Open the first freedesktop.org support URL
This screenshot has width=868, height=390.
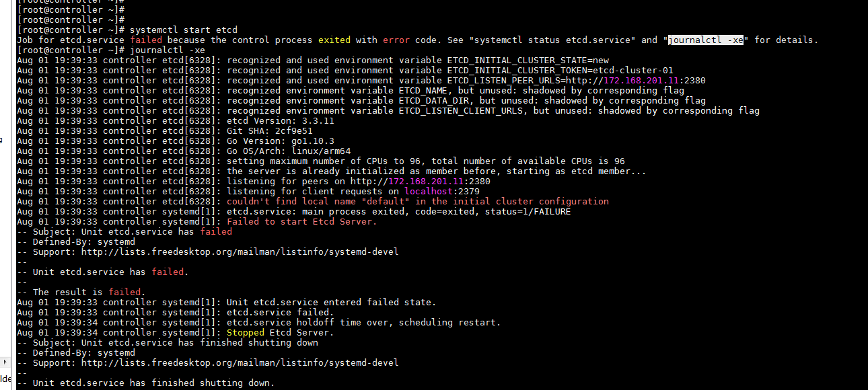coord(240,251)
